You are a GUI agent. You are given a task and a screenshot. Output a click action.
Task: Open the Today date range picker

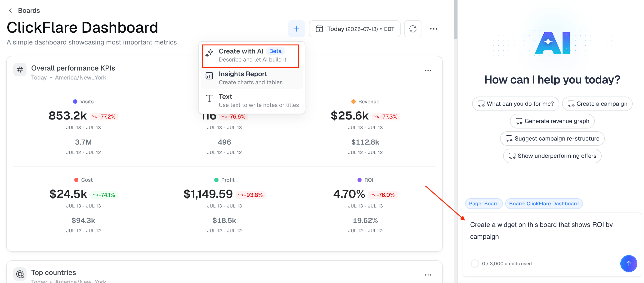pos(354,29)
